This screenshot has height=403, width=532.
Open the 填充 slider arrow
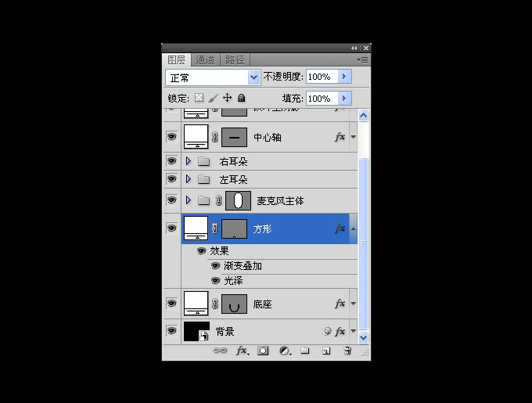tap(344, 99)
